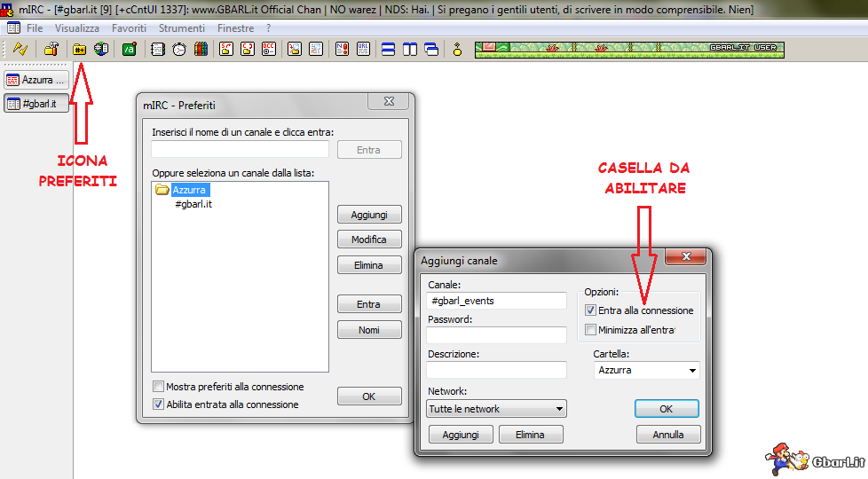The image size is (868, 479).
Task: Click the timer clock toolbar icon
Action: (178, 49)
